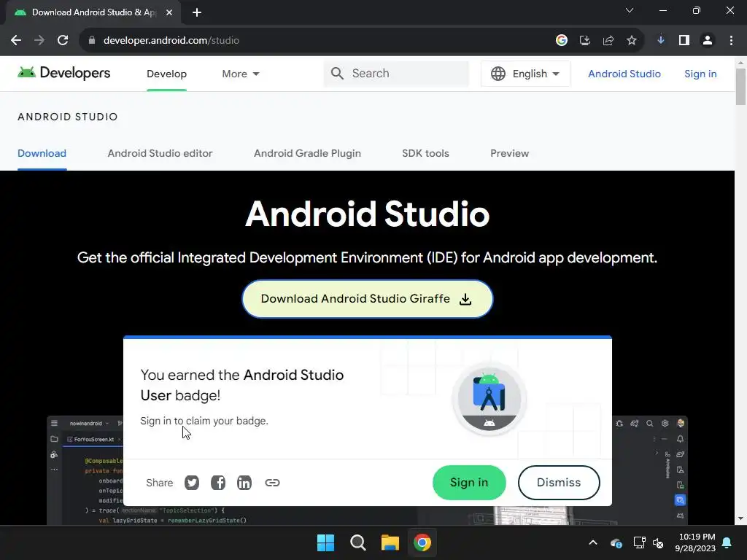Open a new browser tab

(x=197, y=12)
